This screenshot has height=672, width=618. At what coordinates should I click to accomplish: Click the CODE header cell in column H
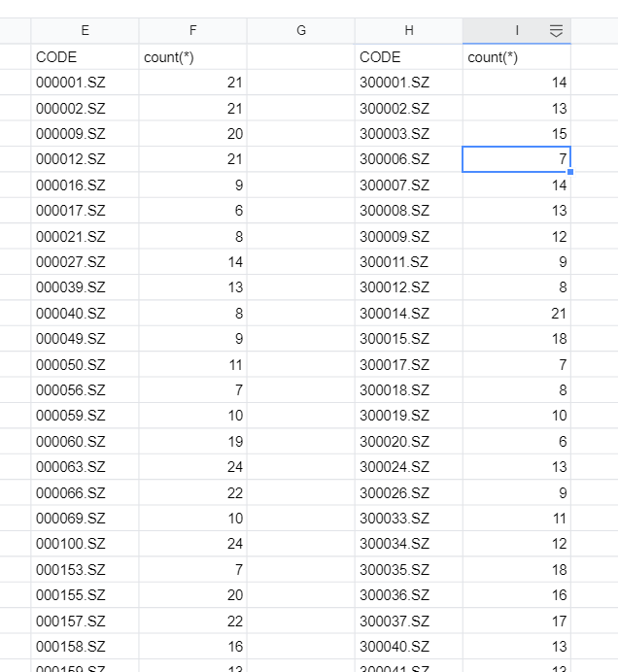(409, 57)
